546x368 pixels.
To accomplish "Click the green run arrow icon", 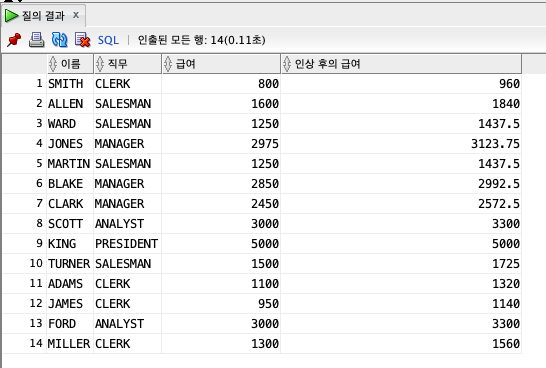I will [11, 16].
